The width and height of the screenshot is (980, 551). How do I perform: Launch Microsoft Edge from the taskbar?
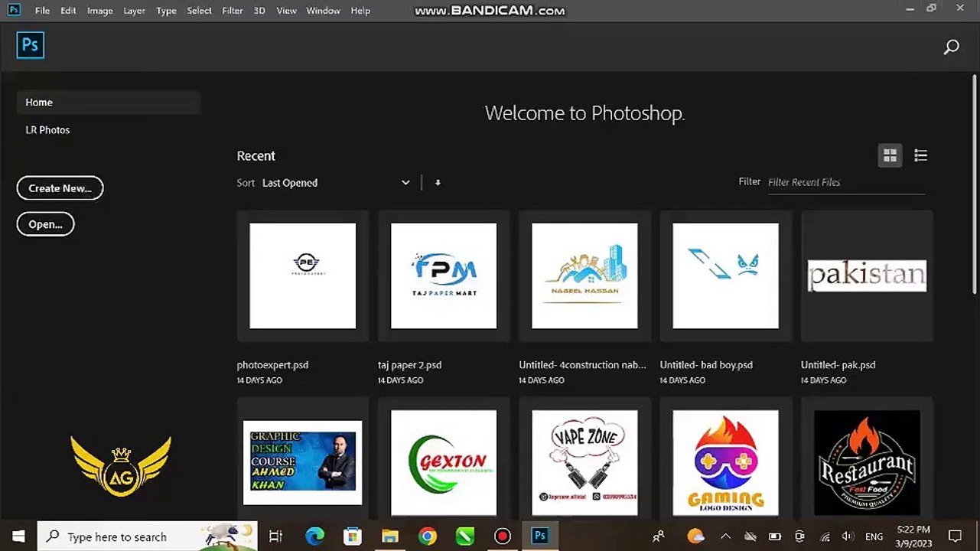(314, 536)
